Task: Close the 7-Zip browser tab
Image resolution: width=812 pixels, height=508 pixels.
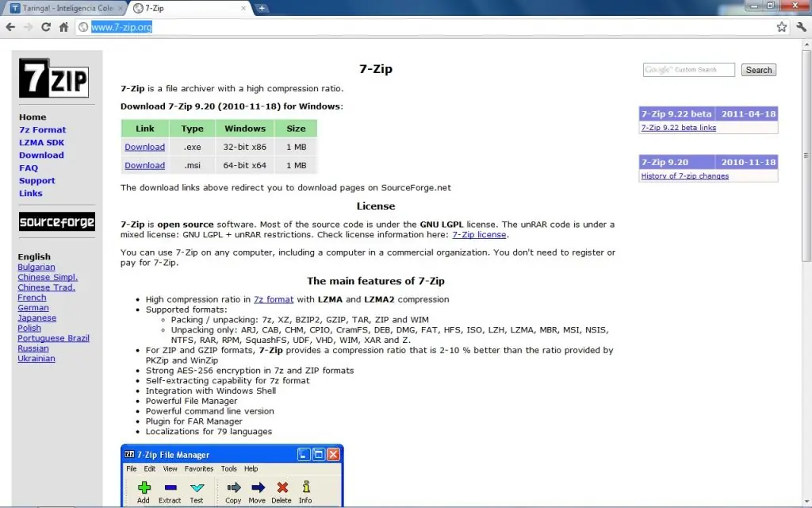Action: pos(243,8)
